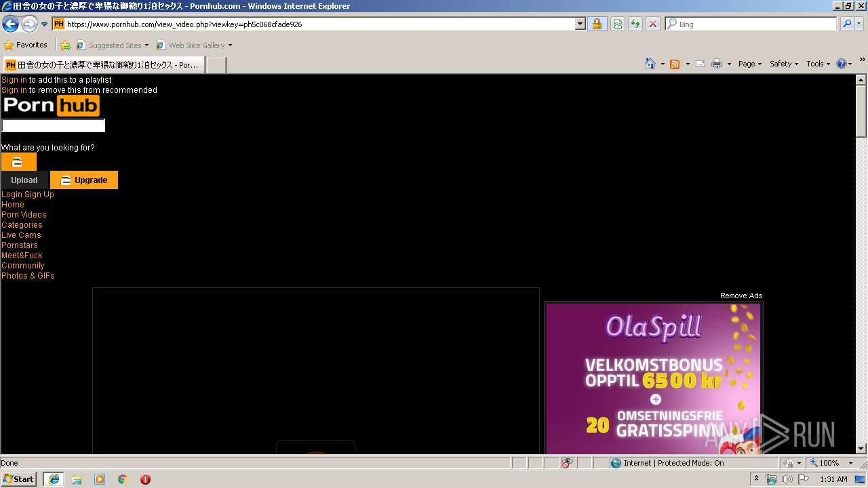This screenshot has height=488, width=868.
Task: Click the Login link
Action: pos(12,195)
